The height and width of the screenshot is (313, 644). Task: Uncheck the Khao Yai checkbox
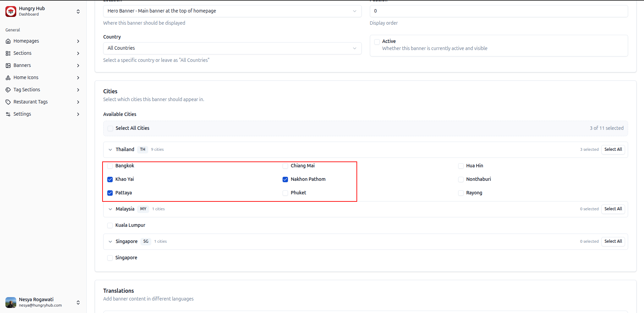pyautogui.click(x=110, y=179)
